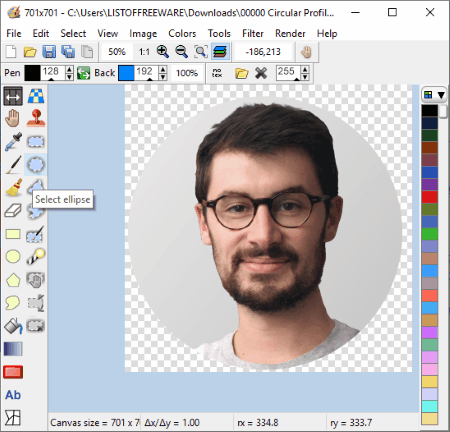Click the hand icon beside the coordinates
Screen dimensions: 450x432
click(306, 52)
